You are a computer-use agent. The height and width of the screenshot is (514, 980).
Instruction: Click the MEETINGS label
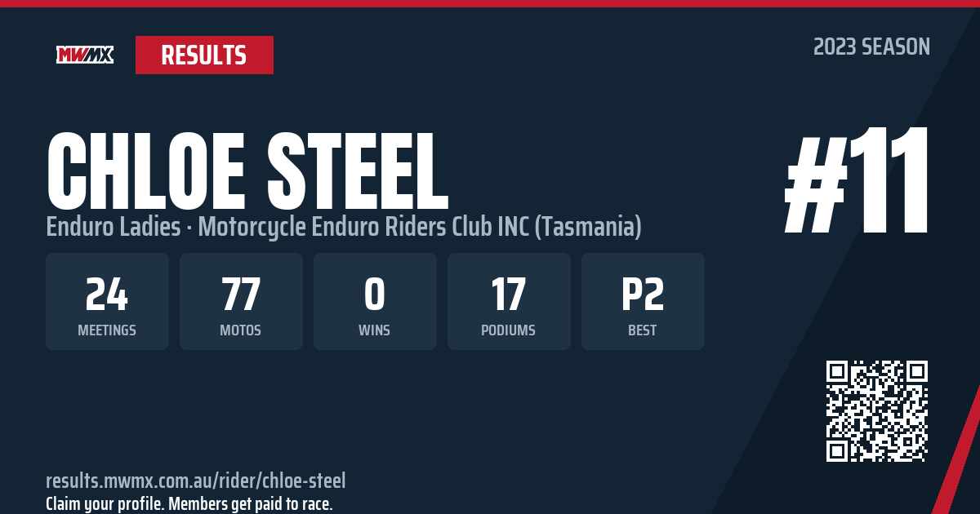107,330
